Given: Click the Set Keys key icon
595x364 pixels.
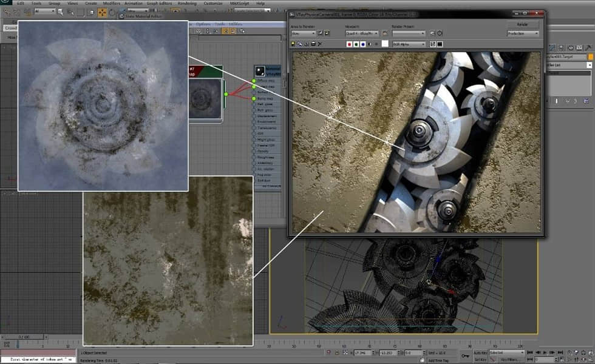Looking at the screenshot, I should point(465,356).
